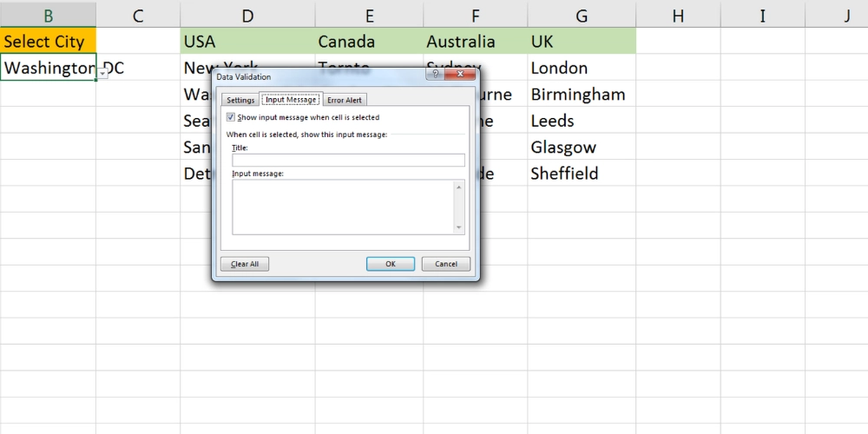The image size is (868, 434).
Task: Click the Canada header cell
Action: [369, 41]
